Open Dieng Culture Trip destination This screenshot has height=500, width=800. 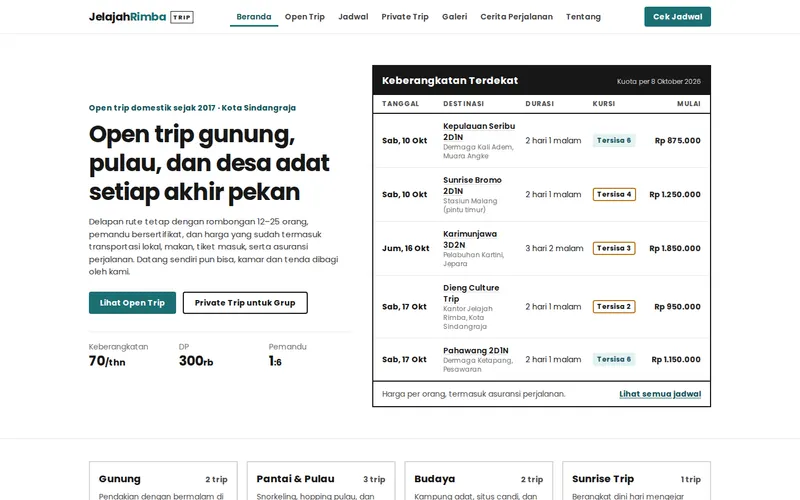pyautogui.click(x=471, y=293)
